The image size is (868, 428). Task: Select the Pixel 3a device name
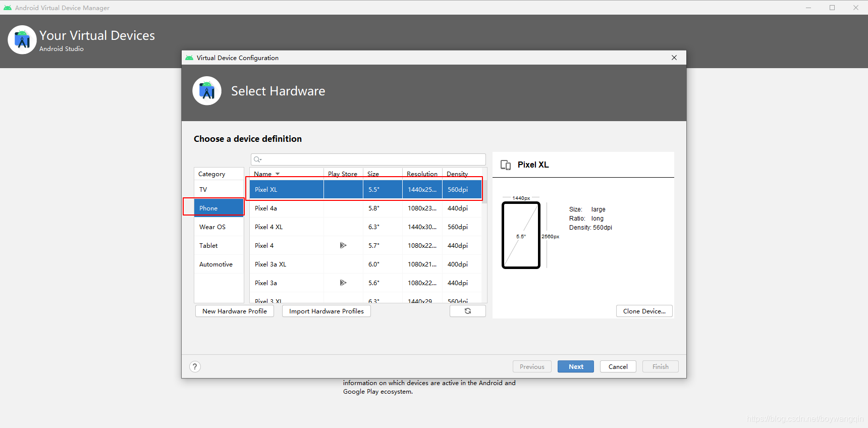click(266, 283)
